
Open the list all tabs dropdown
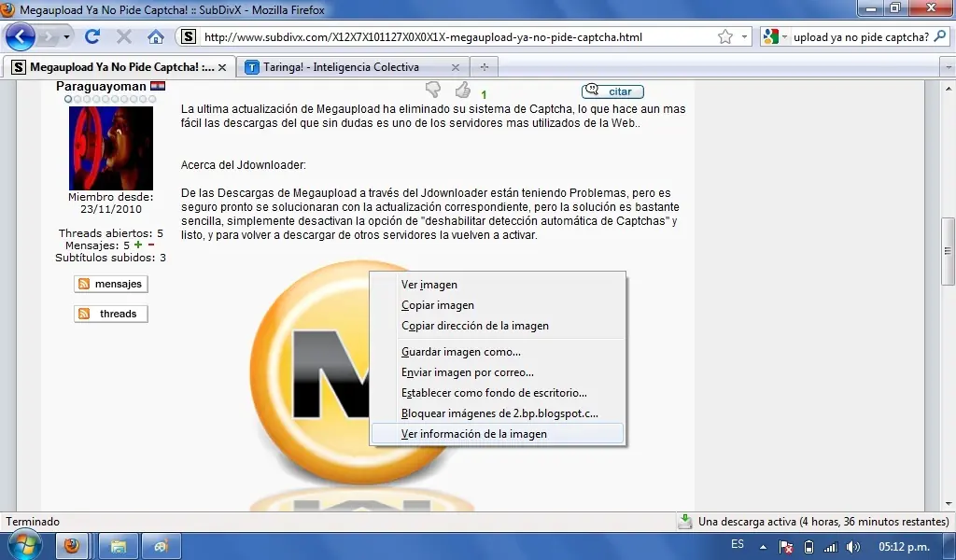tap(949, 67)
